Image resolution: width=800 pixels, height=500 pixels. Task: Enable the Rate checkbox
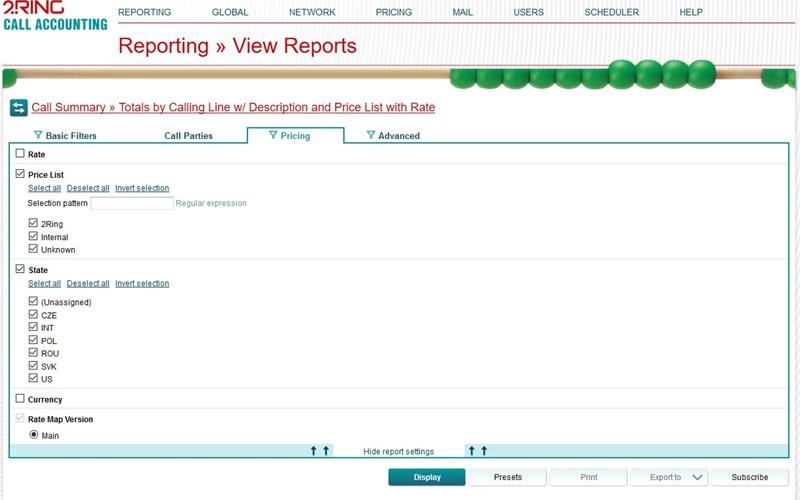click(20, 154)
